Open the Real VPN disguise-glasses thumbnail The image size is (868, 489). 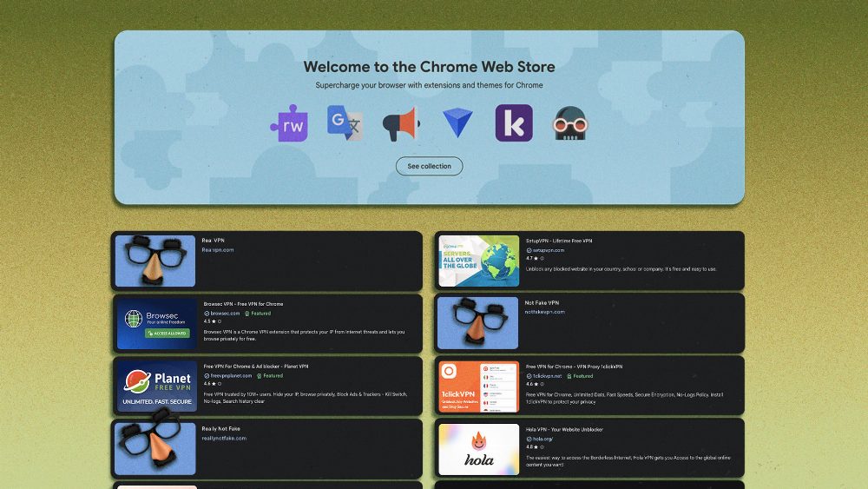click(155, 261)
